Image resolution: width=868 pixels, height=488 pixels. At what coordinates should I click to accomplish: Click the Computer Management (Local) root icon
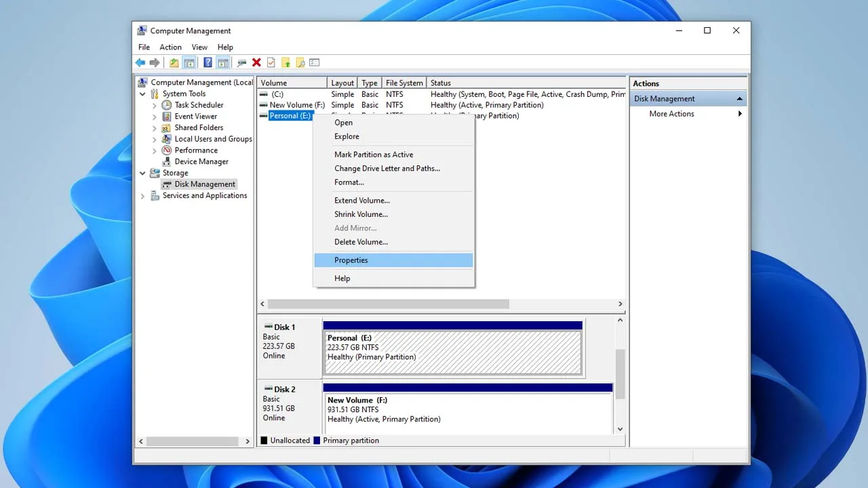(142, 83)
